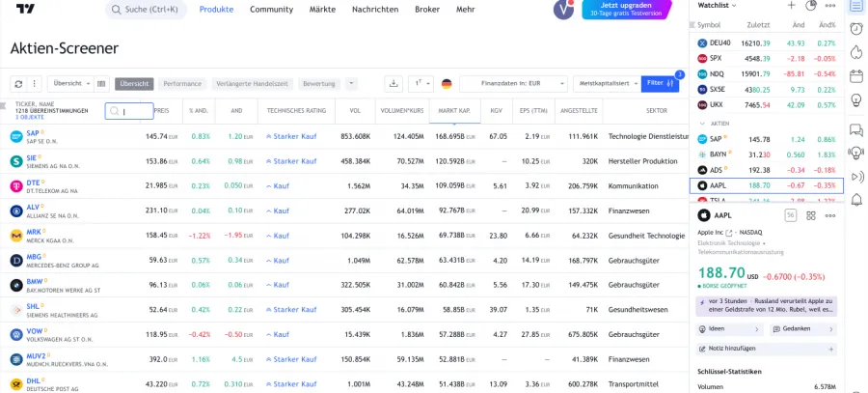Open Finanzdaten in: EUR currency dropdown

coord(514,84)
